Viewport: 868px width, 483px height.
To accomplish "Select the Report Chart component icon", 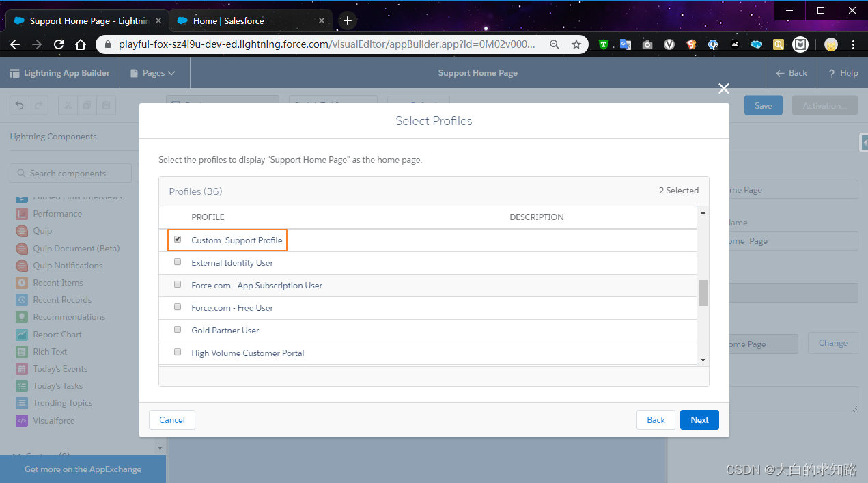I will (x=22, y=335).
